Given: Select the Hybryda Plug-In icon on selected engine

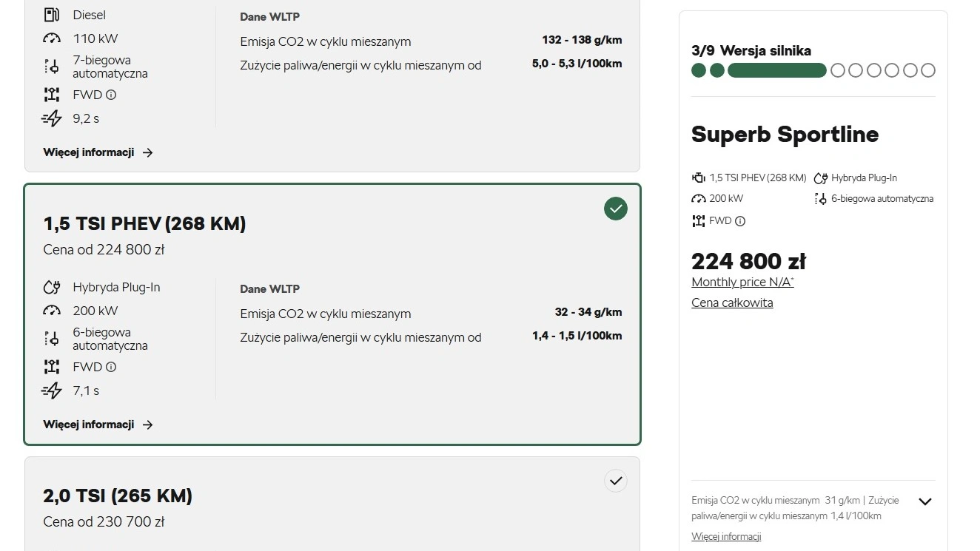Looking at the screenshot, I should coord(52,287).
